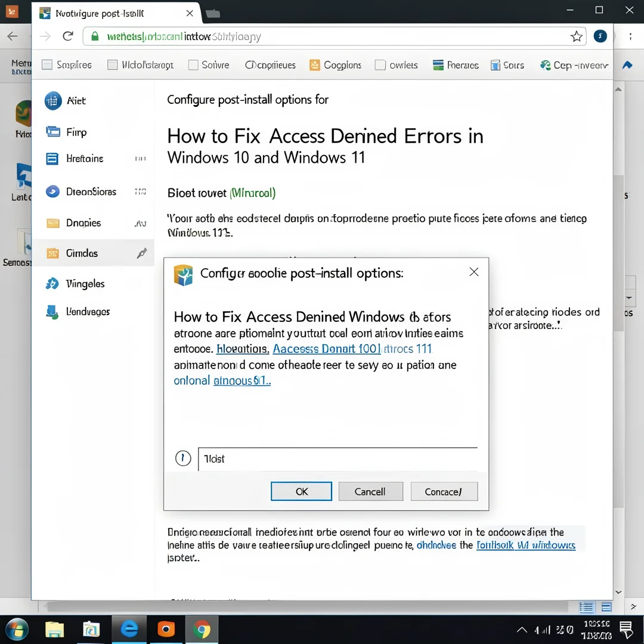Open File Explorer from the taskbar
Viewport: 644px width, 644px height.
tap(55, 629)
